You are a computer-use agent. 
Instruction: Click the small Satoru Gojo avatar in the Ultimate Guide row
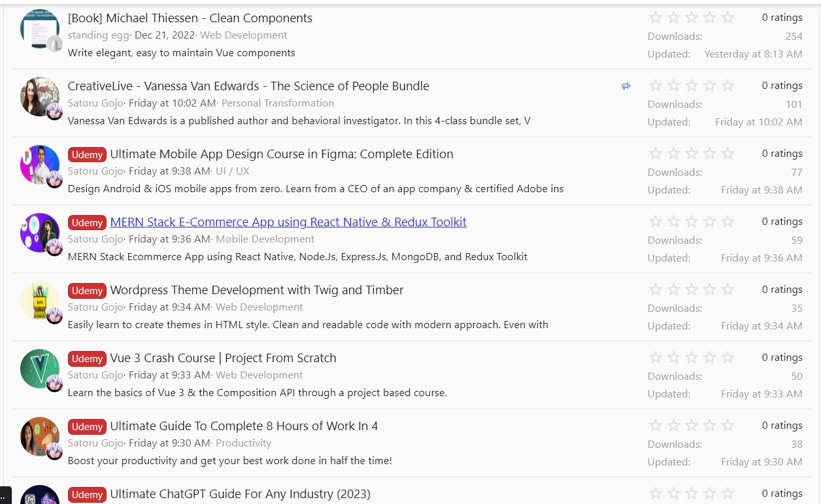coord(55,451)
